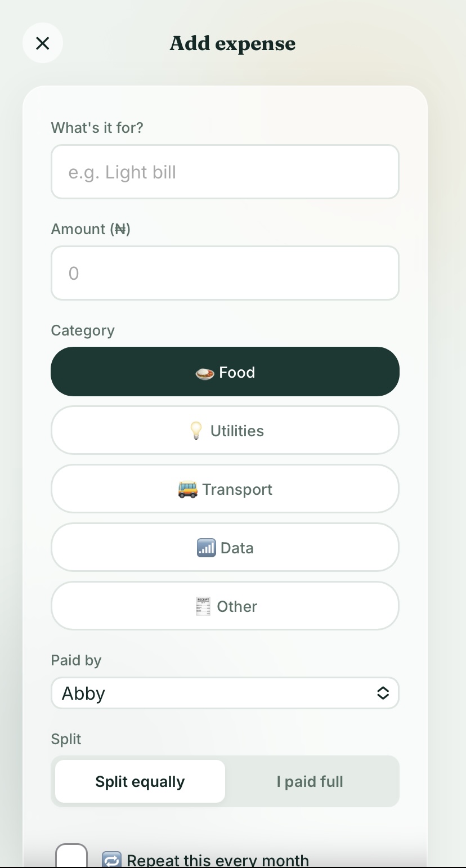Click the rice bowl Food icon
Screen dimensions: 466x868
[x=205, y=373]
